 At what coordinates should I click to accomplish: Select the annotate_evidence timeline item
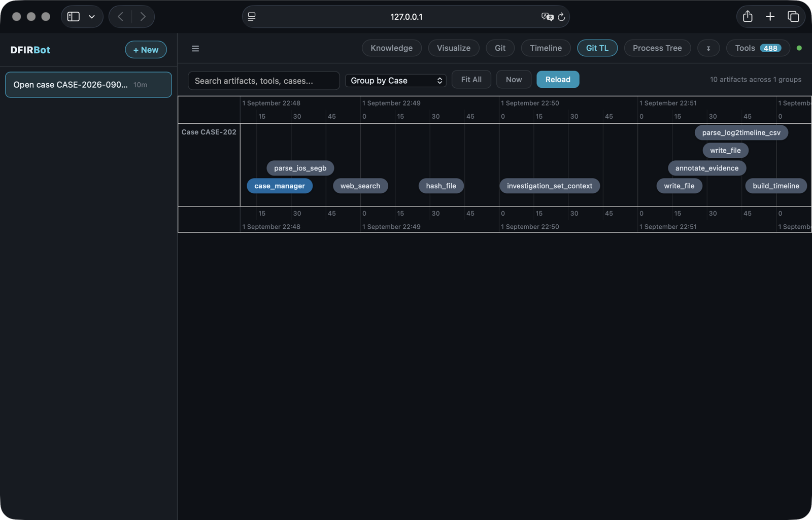(x=707, y=168)
